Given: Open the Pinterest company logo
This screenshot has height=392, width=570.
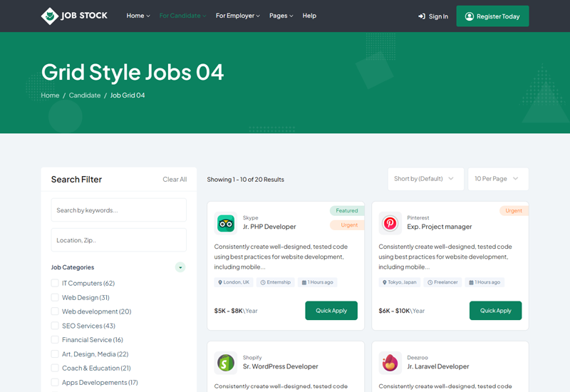Looking at the screenshot, I should coord(390,223).
